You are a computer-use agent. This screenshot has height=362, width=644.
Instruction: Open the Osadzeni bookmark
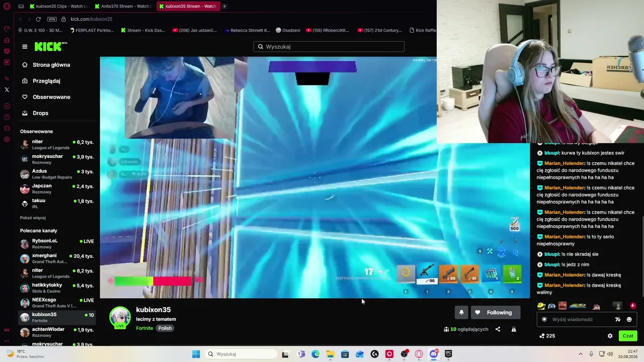pos(288,30)
